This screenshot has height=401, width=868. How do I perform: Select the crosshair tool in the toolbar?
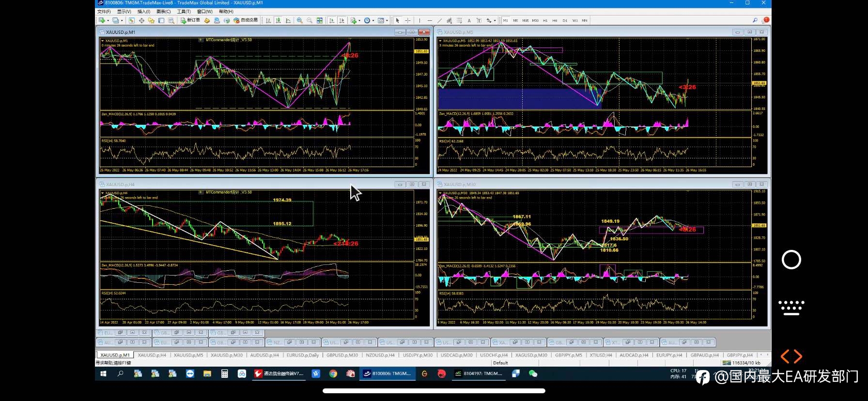tap(408, 20)
